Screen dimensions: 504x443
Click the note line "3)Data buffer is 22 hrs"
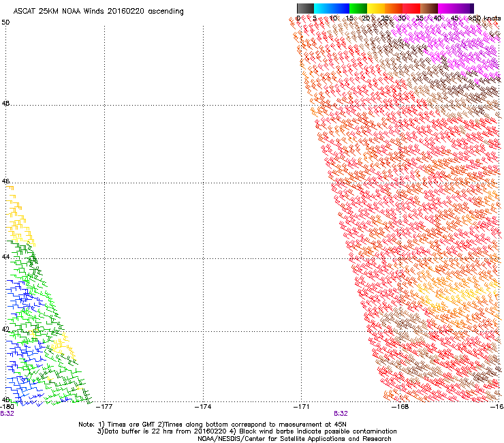(247, 431)
